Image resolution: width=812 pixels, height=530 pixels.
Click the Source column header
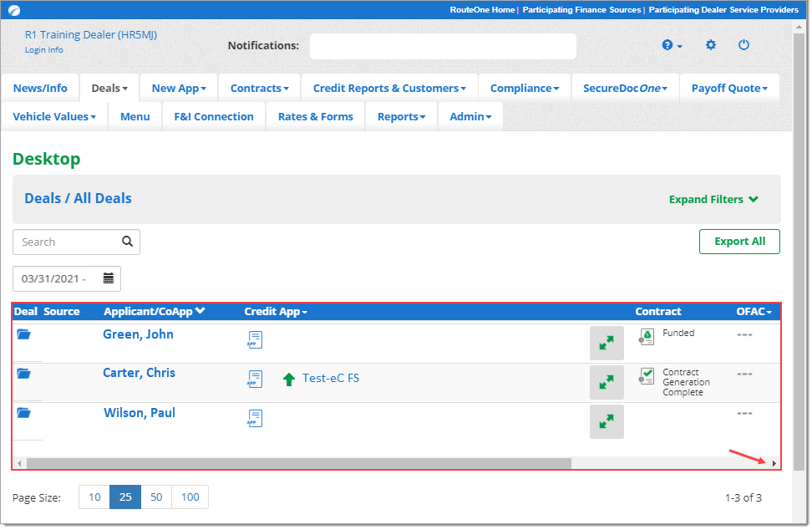click(62, 311)
